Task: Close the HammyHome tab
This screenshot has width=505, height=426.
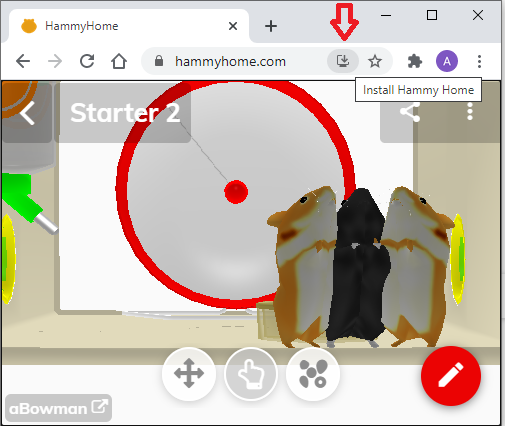Action: click(x=233, y=26)
